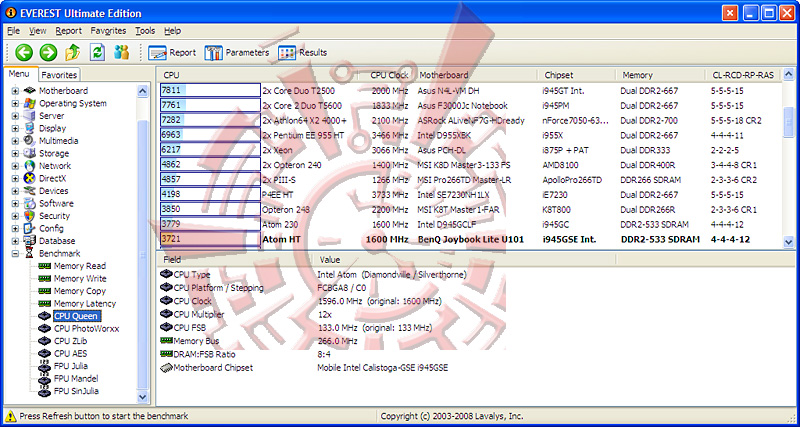The height and width of the screenshot is (427, 800).
Task: Open the Parameters toolbar button
Action: point(237,53)
